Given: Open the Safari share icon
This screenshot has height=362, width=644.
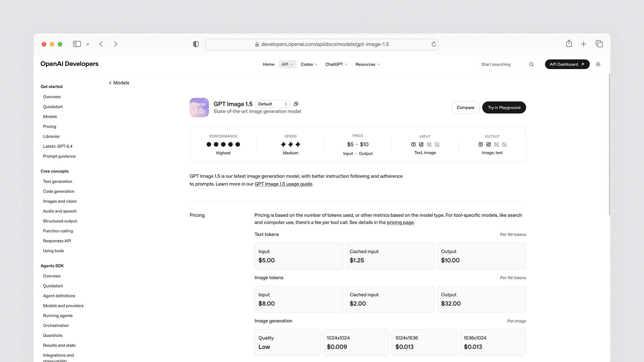Looking at the screenshot, I should pyautogui.click(x=569, y=44).
